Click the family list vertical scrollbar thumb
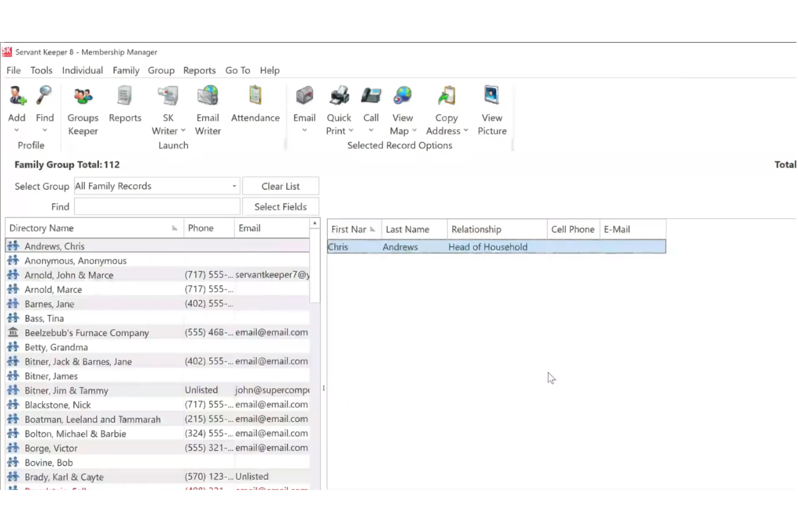Screen dimensions: 798x532 click(x=315, y=265)
